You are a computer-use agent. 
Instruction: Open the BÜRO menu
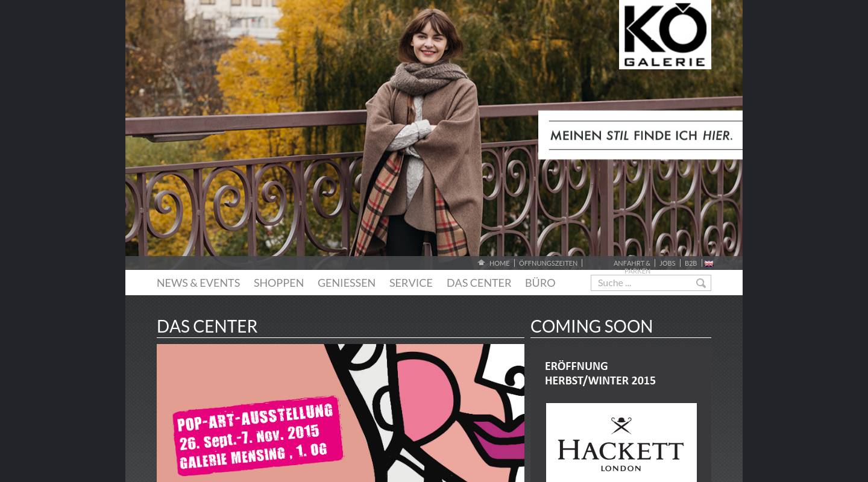[x=540, y=283]
